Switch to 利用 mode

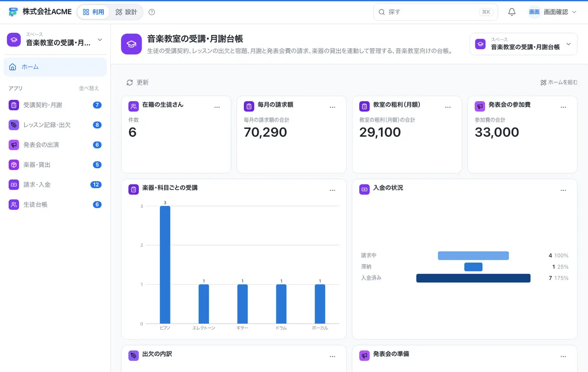click(93, 12)
